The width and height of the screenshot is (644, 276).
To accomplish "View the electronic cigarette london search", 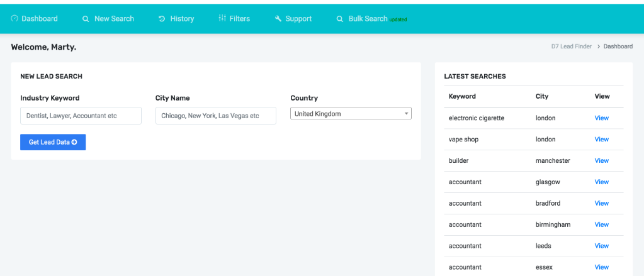I will click(601, 118).
